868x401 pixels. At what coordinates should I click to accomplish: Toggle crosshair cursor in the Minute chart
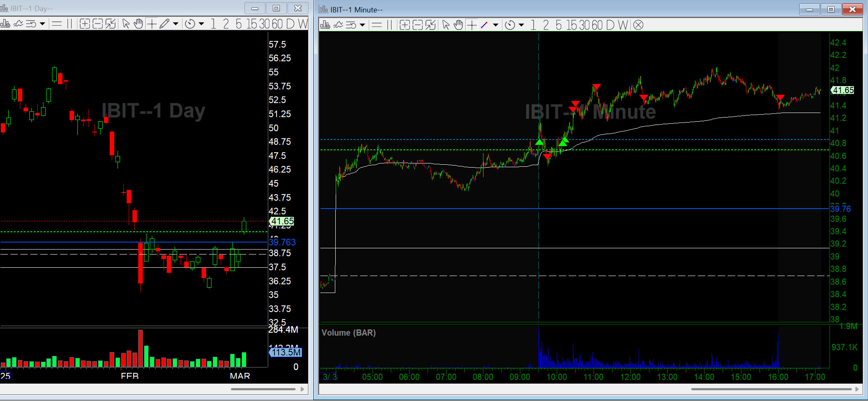pyautogui.click(x=472, y=25)
